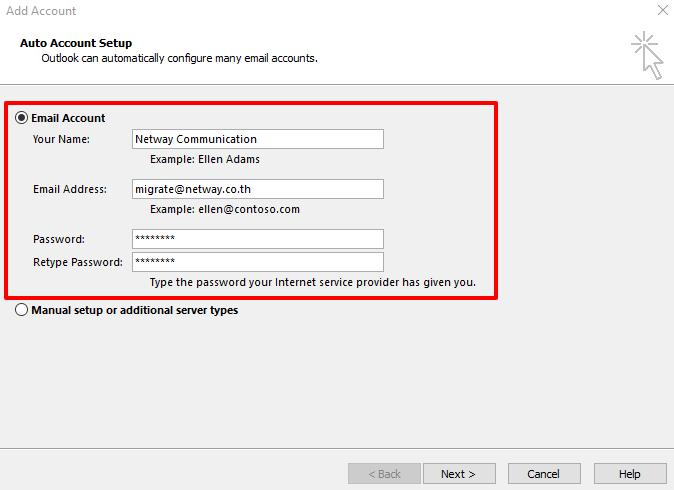Click the "Password:" label

(59, 239)
